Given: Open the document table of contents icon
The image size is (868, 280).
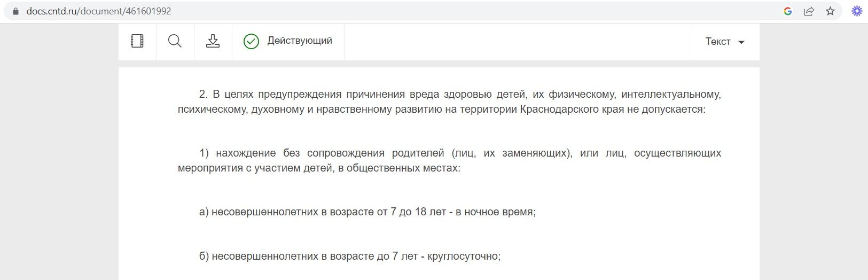Looking at the screenshot, I should pos(137,41).
